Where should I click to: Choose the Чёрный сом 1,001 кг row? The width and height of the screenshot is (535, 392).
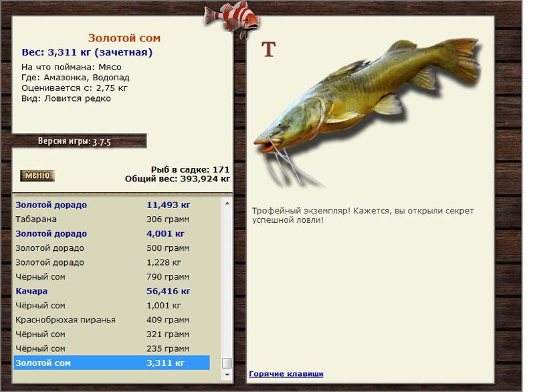pyautogui.click(x=112, y=305)
